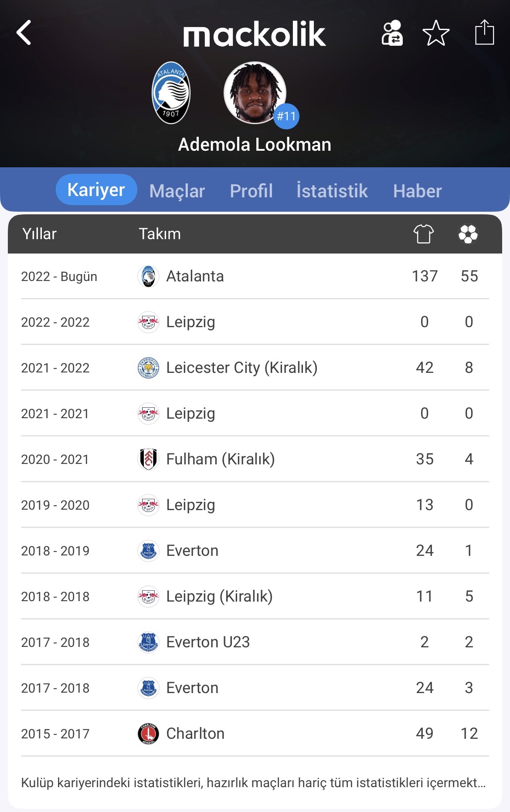Tap the #11 jersey number badge
The image size is (510, 812).
(286, 116)
